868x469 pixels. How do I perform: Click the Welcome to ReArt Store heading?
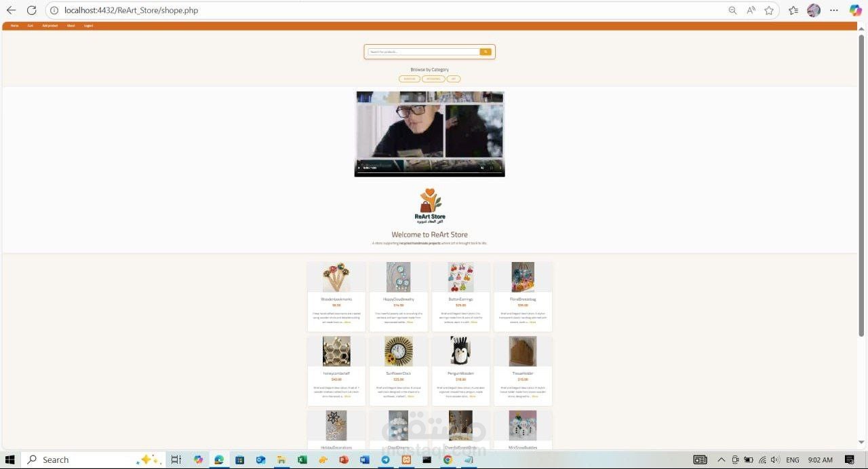(430, 235)
